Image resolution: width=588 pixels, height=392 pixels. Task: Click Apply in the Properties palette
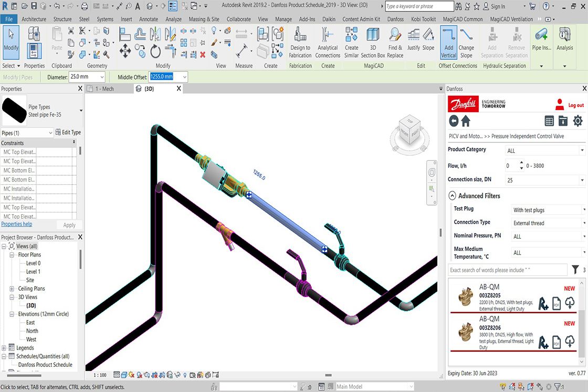point(69,225)
